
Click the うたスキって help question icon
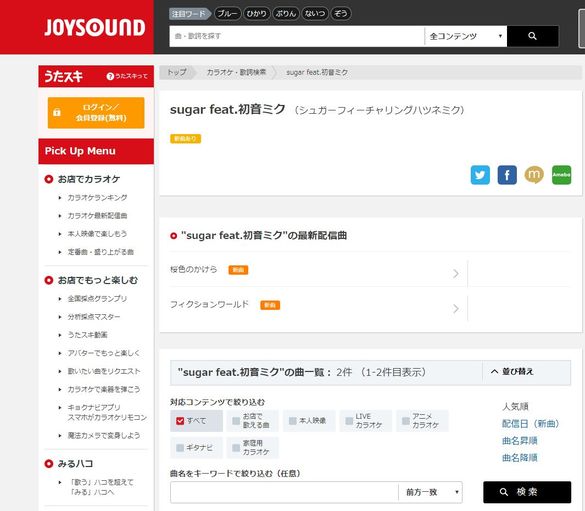[x=110, y=76]
